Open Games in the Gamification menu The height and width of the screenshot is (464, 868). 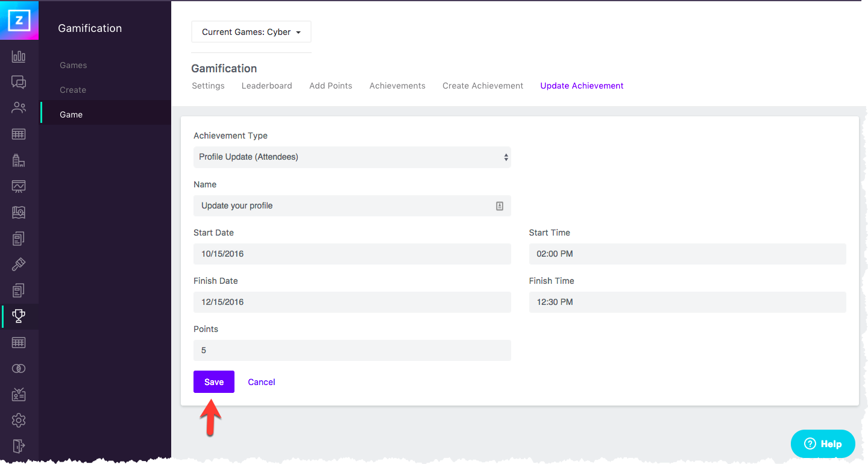(x=74, y=65)
